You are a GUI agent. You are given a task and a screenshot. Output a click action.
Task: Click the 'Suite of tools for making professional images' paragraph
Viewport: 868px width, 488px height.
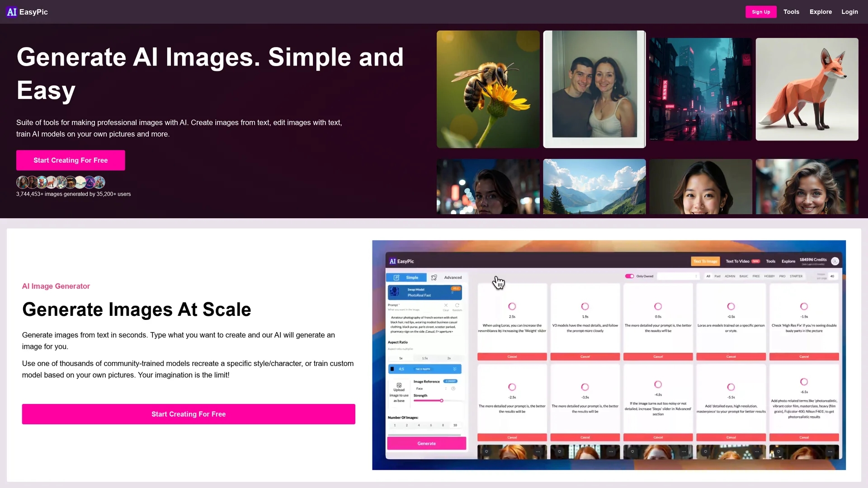pos(179,128)
